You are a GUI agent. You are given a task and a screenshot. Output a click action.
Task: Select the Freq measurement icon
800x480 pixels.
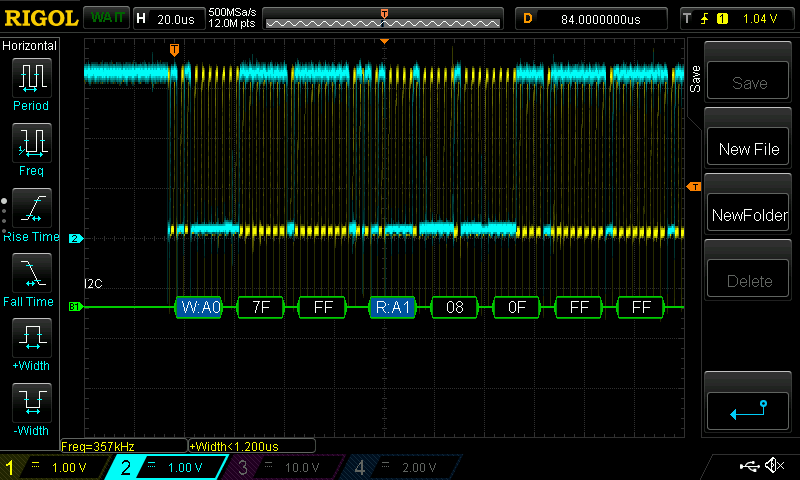point(32,143)
